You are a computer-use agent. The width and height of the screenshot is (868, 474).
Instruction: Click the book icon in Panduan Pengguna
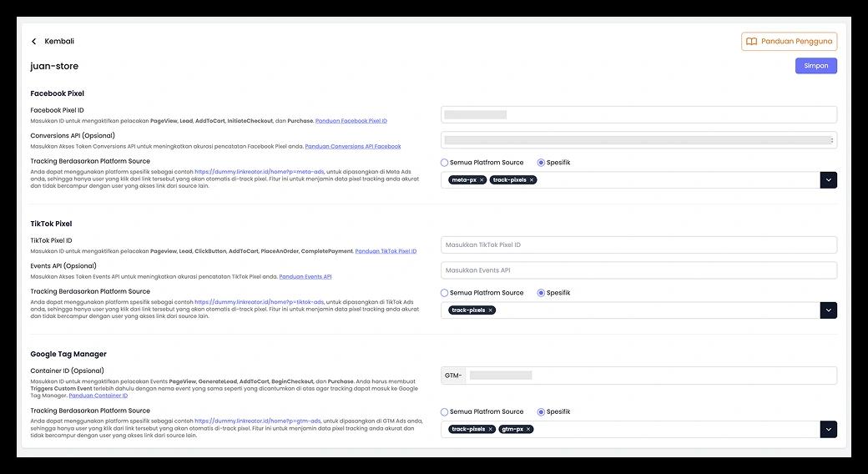tap(751, 42)
